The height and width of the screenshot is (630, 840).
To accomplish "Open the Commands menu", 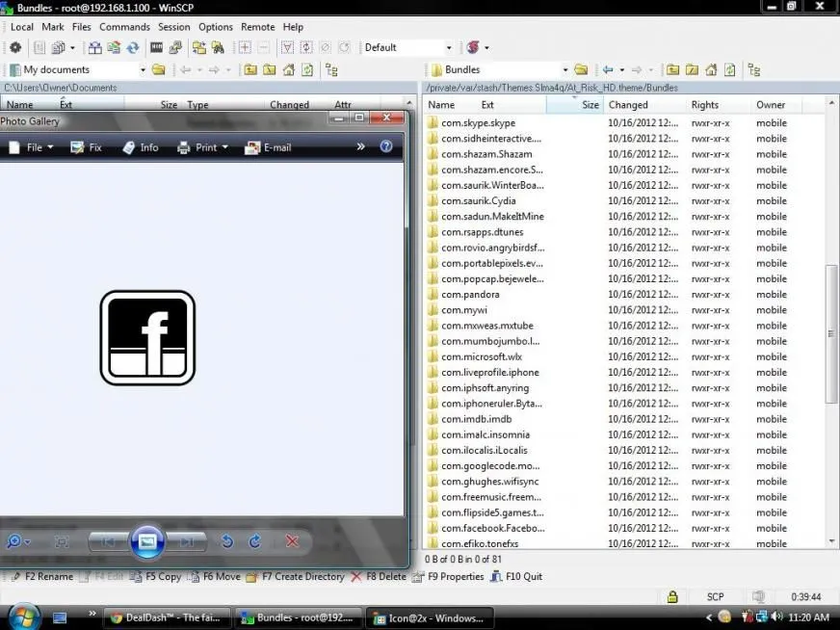I will pos(124,27).
